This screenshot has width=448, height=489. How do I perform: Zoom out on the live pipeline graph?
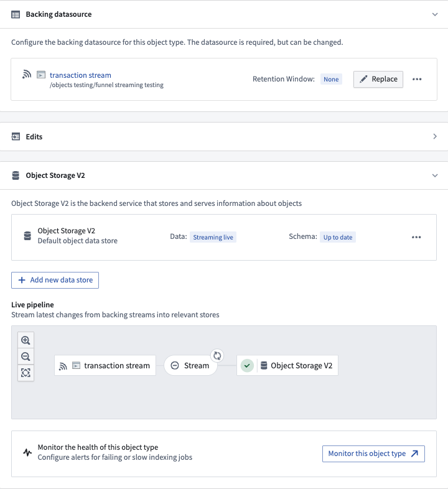[x=26, y=356]
